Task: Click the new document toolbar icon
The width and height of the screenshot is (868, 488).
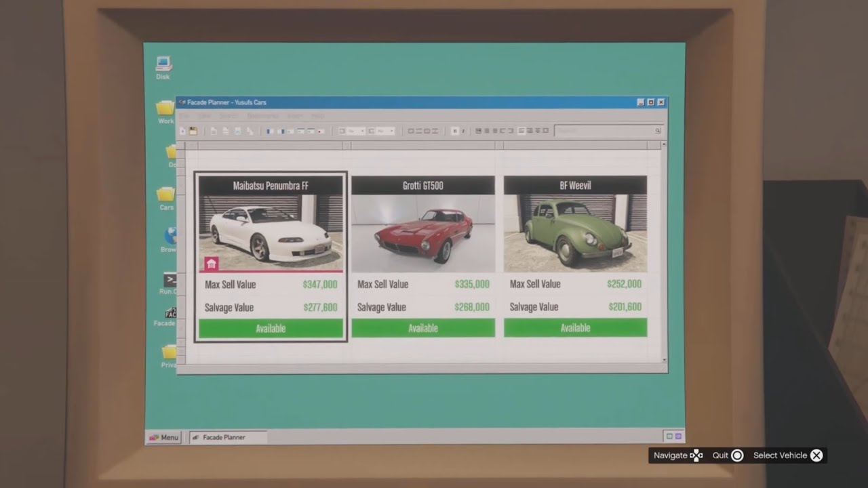Action: pos(183,131)
